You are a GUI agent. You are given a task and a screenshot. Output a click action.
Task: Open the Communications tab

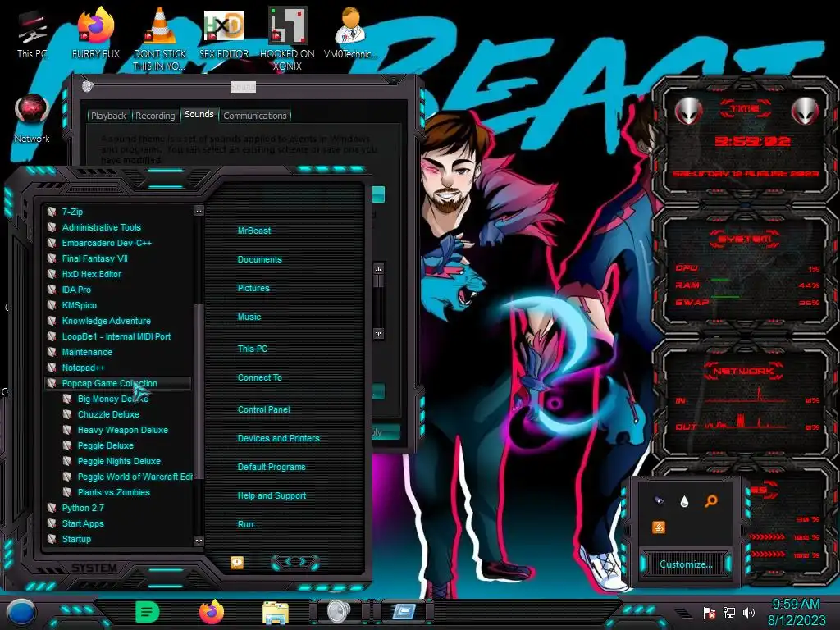(255, 116)
